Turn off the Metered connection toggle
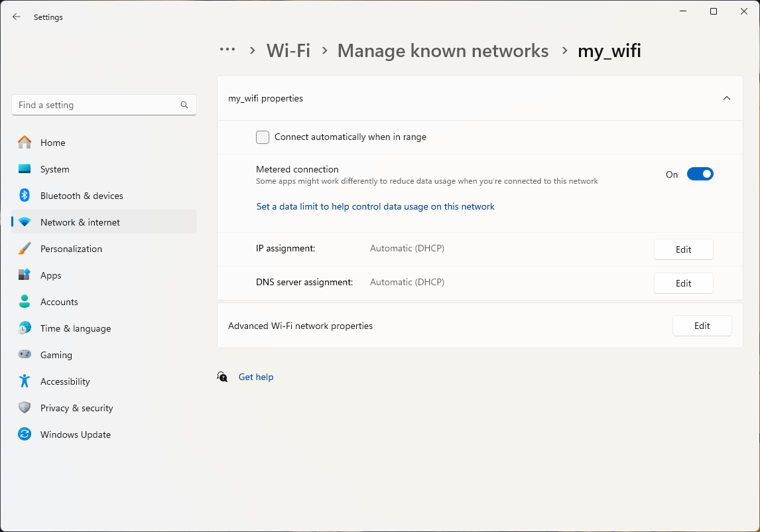 coord(700,174)
